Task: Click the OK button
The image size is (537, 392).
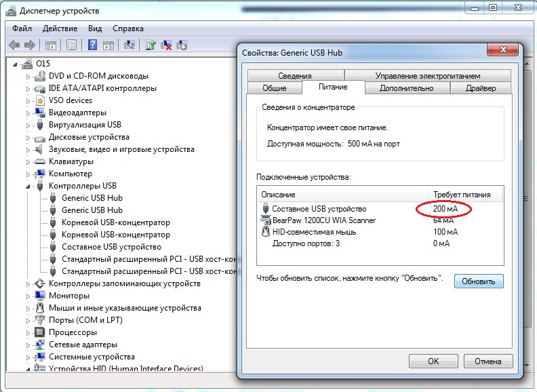Action: (x=433, y=361)
